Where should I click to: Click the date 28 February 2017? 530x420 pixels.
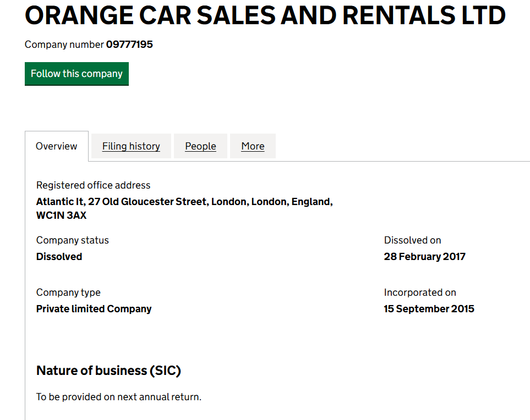click(424, 257)
